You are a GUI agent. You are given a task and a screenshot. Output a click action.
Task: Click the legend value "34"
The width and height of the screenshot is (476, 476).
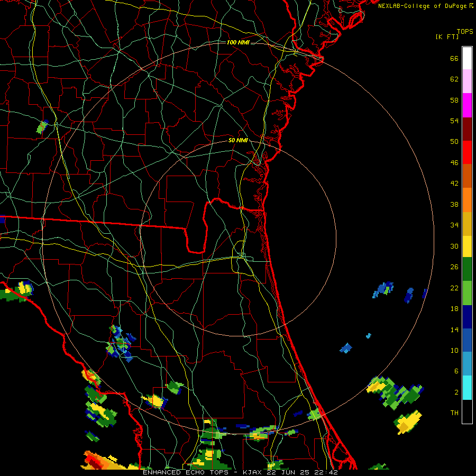click(454, 225)
